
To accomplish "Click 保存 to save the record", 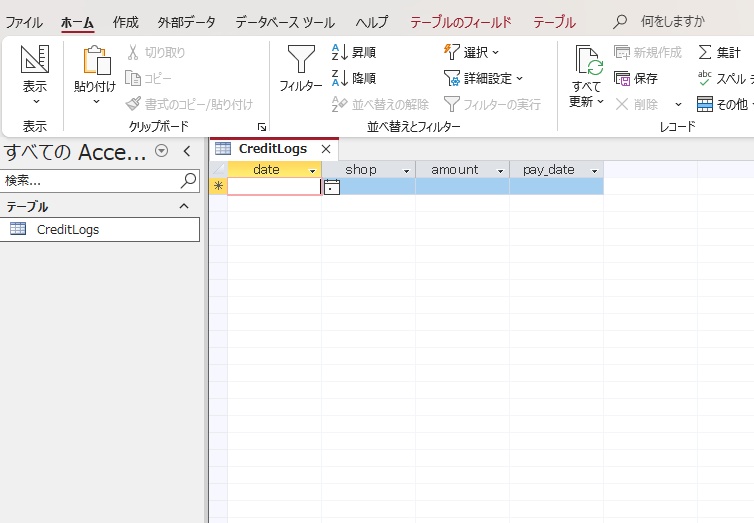I will [x=636, y=78].
